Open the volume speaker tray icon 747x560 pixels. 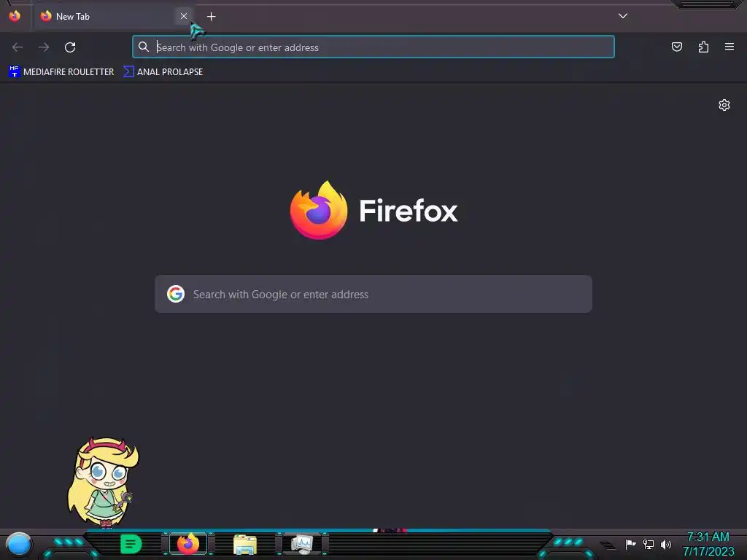pyautogui.click(x=666, y=544)
